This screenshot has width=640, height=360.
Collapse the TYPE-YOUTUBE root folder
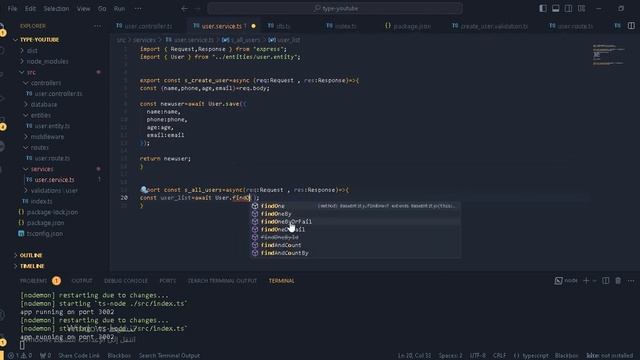click(x=39, y=40)
